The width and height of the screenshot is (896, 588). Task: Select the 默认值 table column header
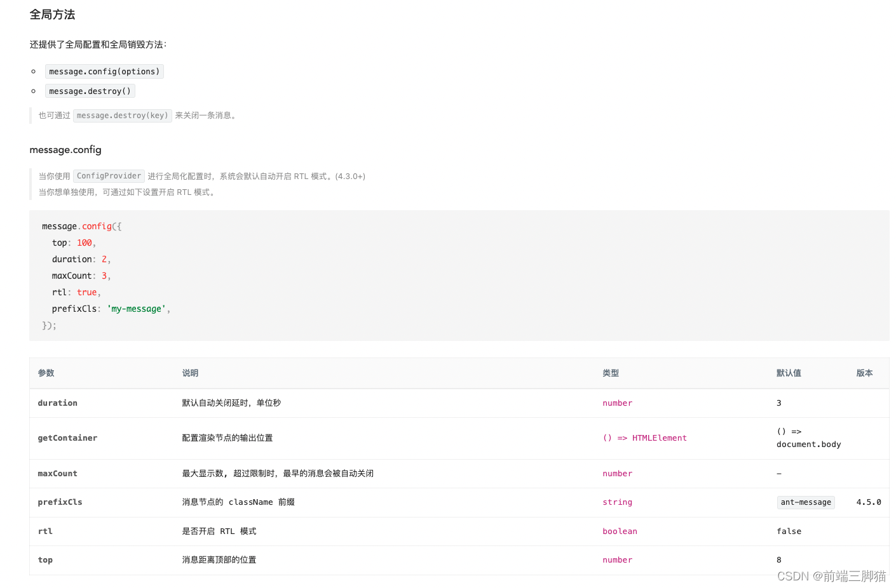click(x=789, y=373)
